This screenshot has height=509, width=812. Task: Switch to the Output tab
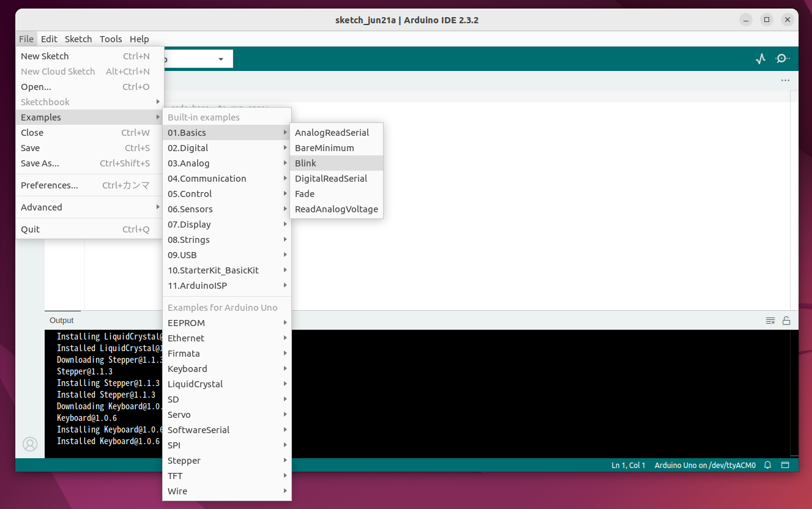click(61, 320)
